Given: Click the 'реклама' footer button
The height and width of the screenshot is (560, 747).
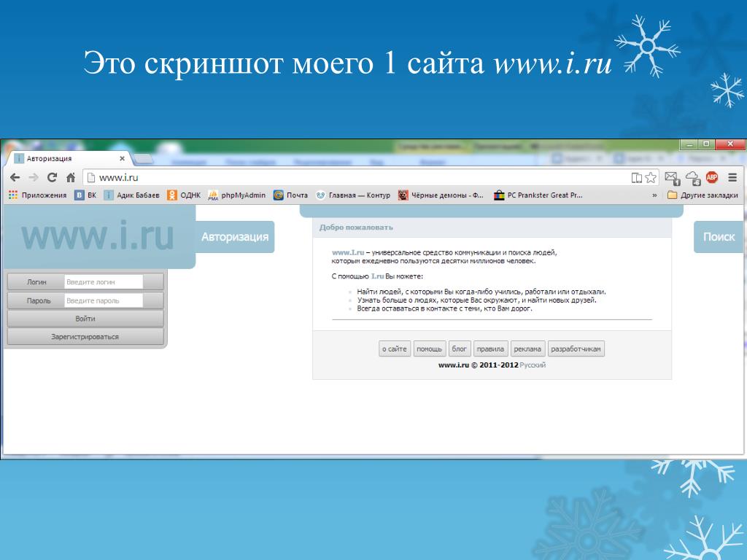Looking at the screenshot, I should pos(527,349).
